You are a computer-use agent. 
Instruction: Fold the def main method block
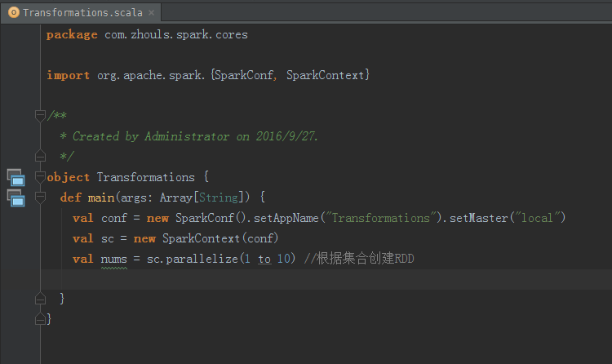(x=40, y=197)
